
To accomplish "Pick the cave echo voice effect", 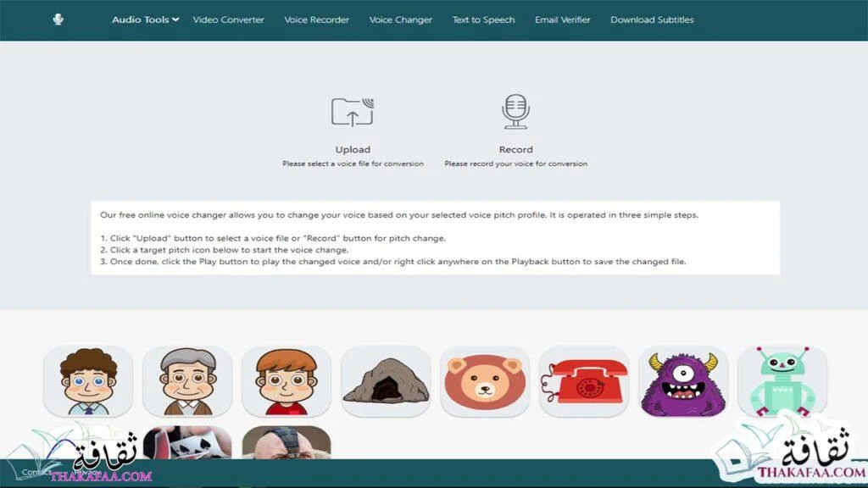I will (x=386, y=381).
